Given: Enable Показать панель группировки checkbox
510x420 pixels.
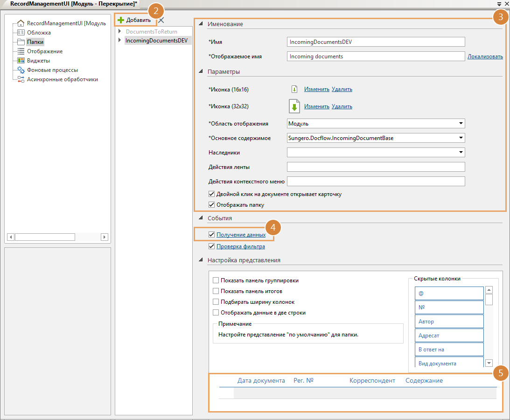Looking at the screenshot, I should 216,280.
